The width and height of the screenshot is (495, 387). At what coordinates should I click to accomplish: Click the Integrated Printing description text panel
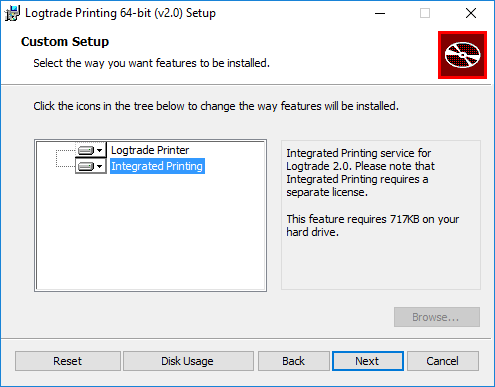coord(381,215)
